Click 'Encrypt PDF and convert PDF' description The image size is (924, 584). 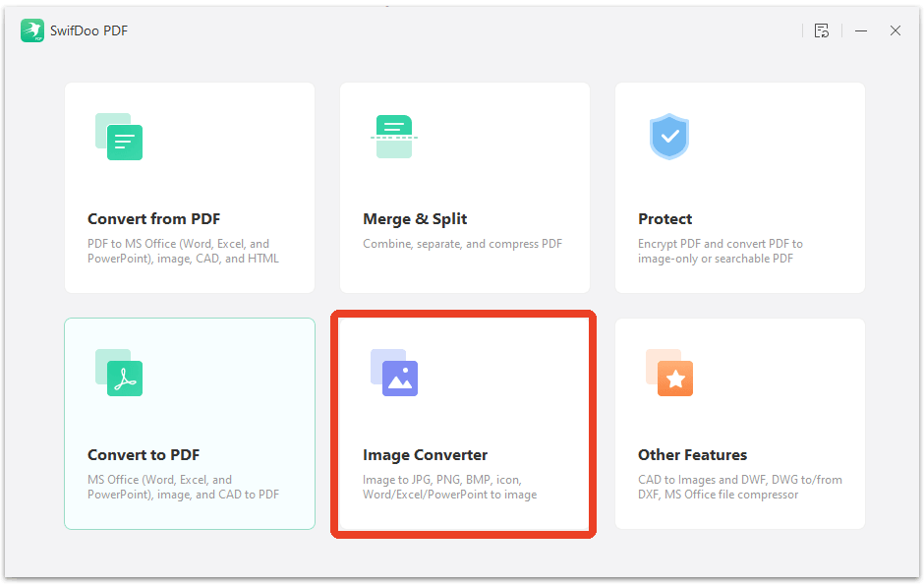pyautogui.click(x=721, y=251)
